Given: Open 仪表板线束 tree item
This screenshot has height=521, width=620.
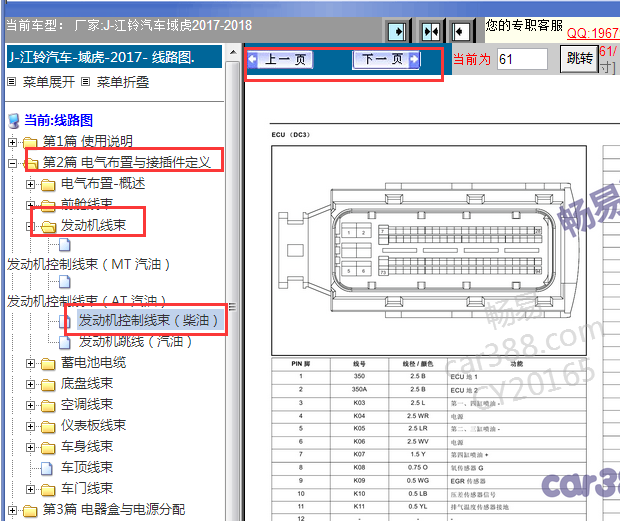Looking at the screenshot, I should 93,425.
